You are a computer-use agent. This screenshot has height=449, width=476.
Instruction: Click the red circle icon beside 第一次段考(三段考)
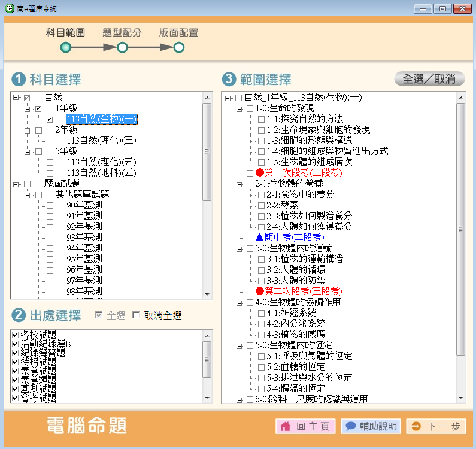(x=260, y=173)
